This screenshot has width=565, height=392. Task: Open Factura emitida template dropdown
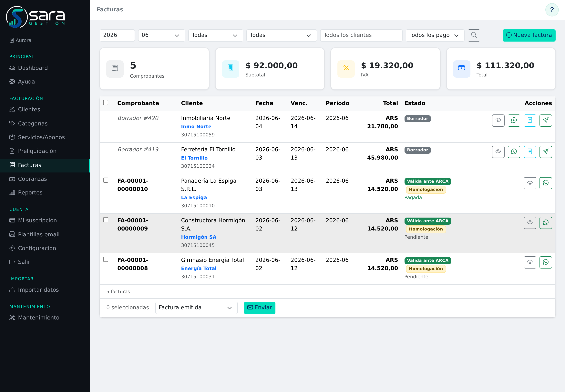[x=196, y=308]
